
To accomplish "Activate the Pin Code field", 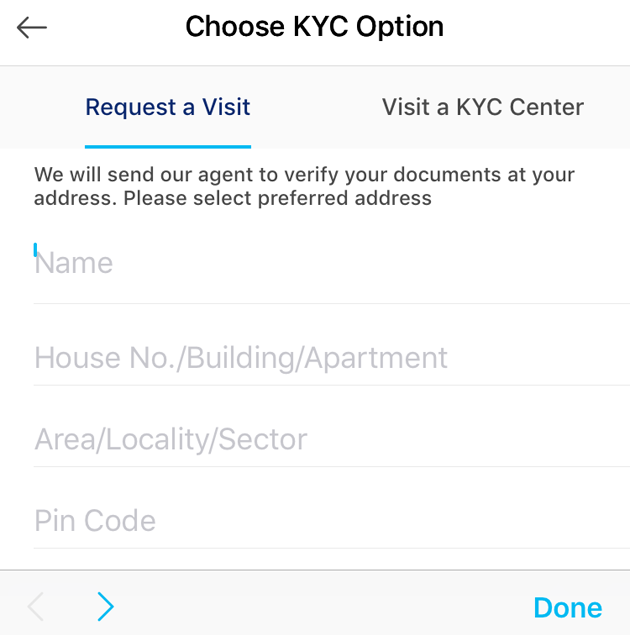I will pos(331,521).
